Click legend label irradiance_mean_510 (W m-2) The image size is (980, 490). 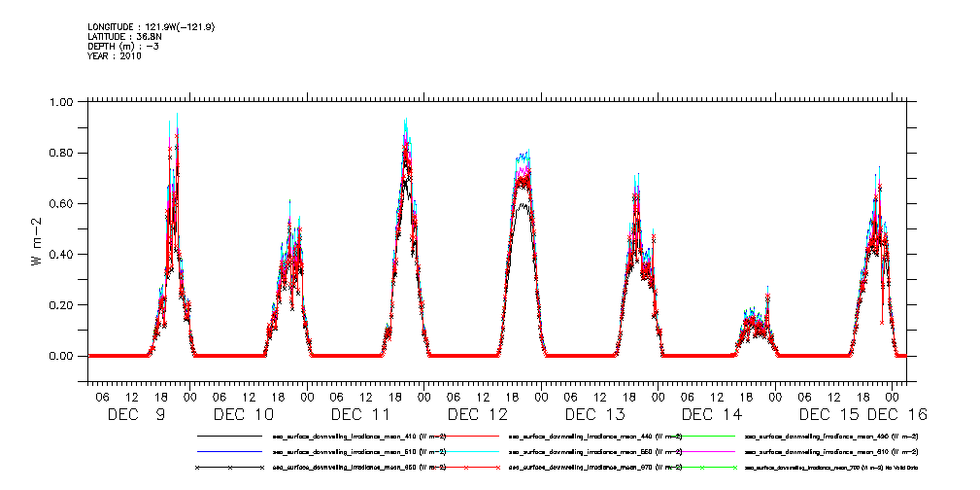pyautogui.click(x=358, y=451)
